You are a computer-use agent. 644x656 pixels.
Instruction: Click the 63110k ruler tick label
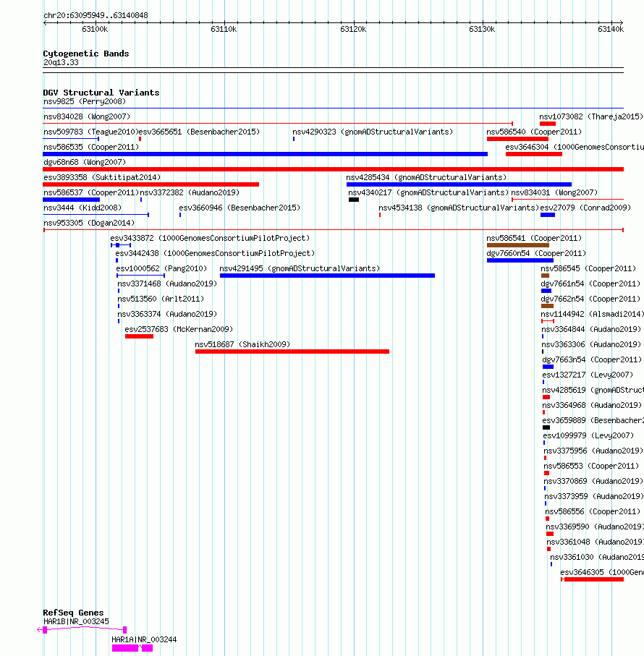[224, 29]
